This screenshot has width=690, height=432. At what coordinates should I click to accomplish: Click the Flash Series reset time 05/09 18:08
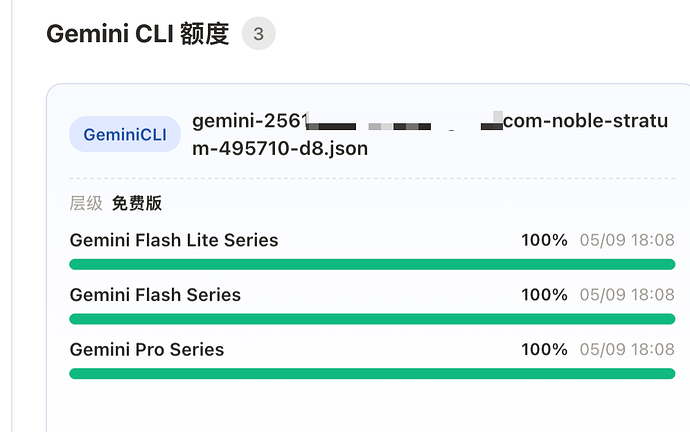click(627, 295)
